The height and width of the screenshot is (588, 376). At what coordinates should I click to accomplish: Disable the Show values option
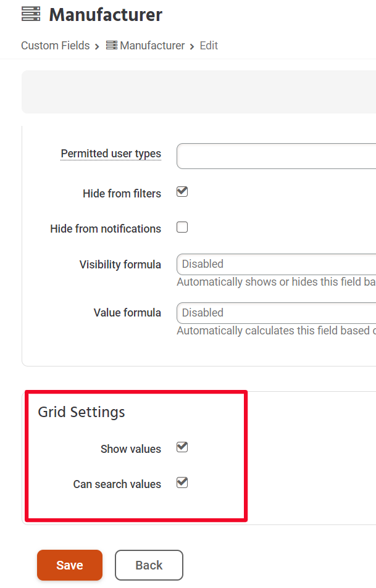pos(182,447)
